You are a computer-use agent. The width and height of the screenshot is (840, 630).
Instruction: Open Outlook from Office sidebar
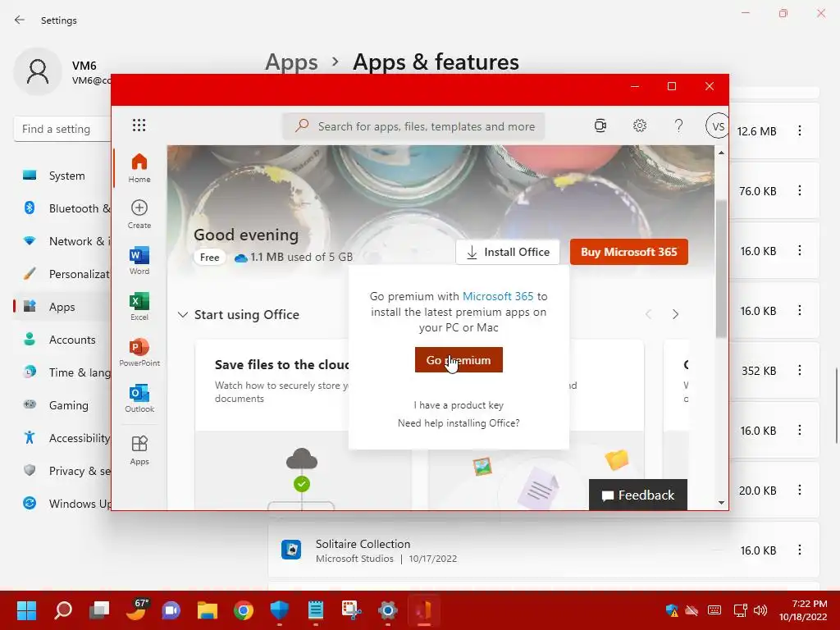click(139, 398)
